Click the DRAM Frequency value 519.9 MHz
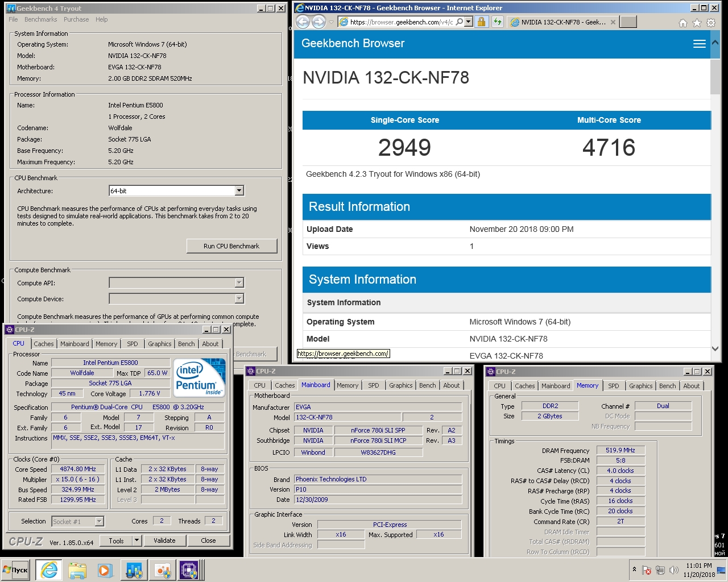This screenshot has height=582, width=728. click(x=621, y=450)
